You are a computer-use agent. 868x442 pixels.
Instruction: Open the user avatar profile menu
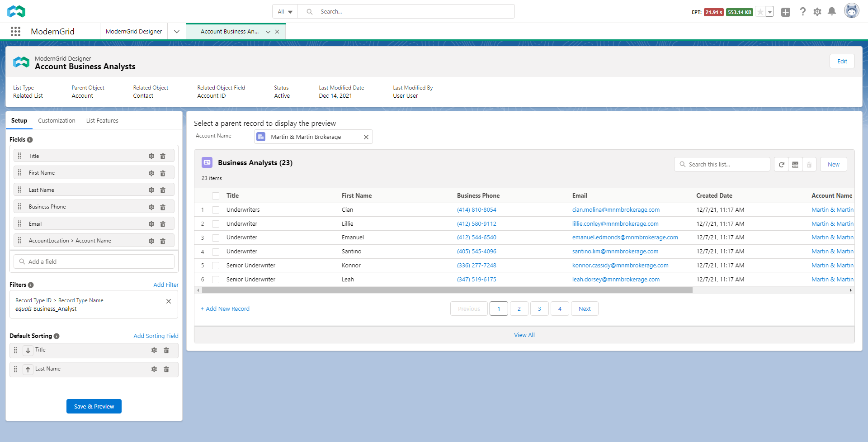click(852, 11)
